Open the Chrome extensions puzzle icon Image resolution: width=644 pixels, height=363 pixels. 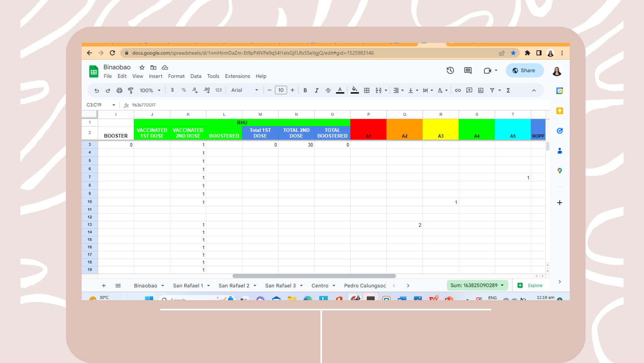point(527,53)
